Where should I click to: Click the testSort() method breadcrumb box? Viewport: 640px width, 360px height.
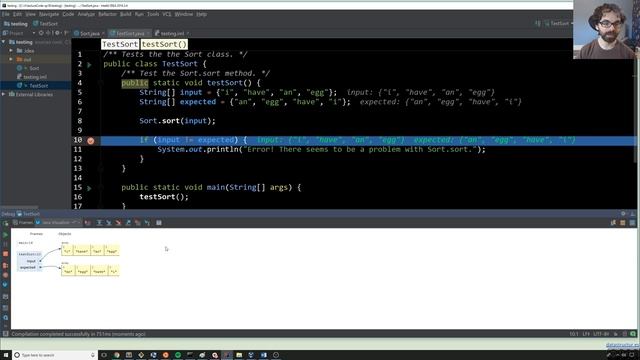click(164, 44)
